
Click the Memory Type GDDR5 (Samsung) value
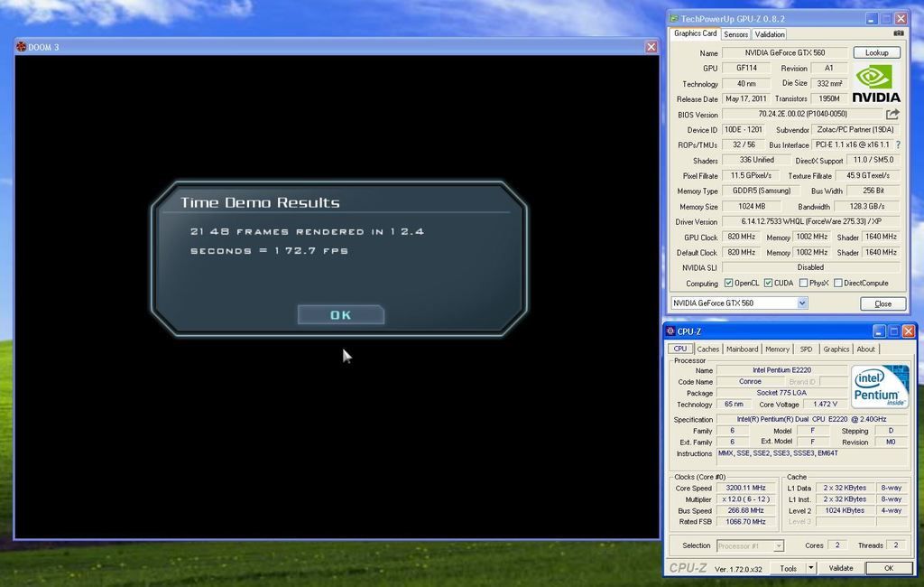[x=761, y=191]
